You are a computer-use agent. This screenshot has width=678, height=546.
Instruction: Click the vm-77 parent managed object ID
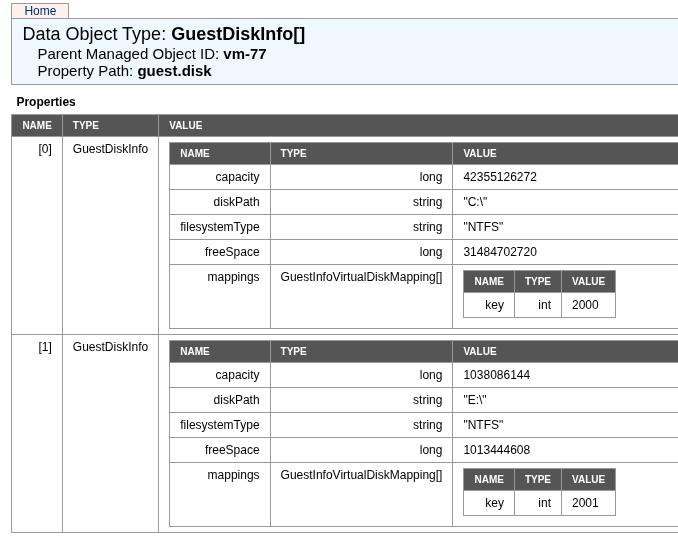pyautogui.click(x=245, y=54)
